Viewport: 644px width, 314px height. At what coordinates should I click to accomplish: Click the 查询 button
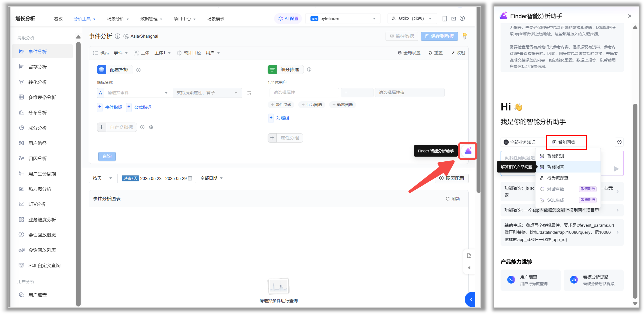pyautogui.click(x=107, y=157)
